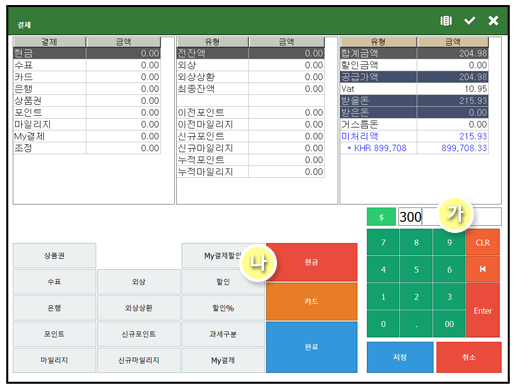Image resolution: width=515 pixels, height=390 pixels.
Task: Click the 할인% percent discount button
Action: point(223,308)
